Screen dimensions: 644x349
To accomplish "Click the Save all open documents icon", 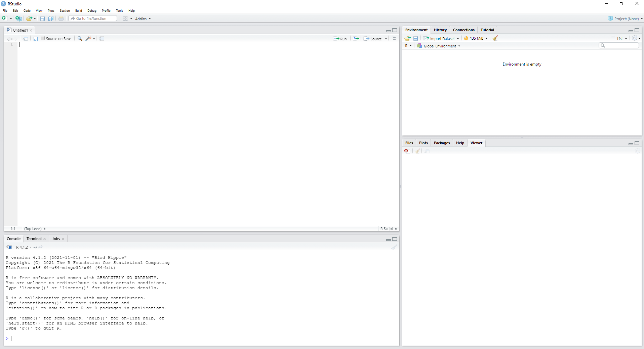I will pos(50,18).
